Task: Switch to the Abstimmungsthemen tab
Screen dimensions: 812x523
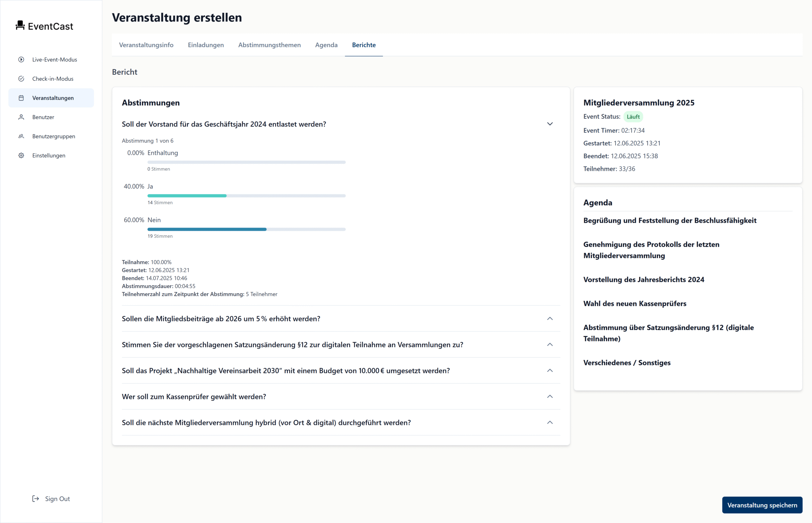Action: pyautogui.click(x=269, y=45)
